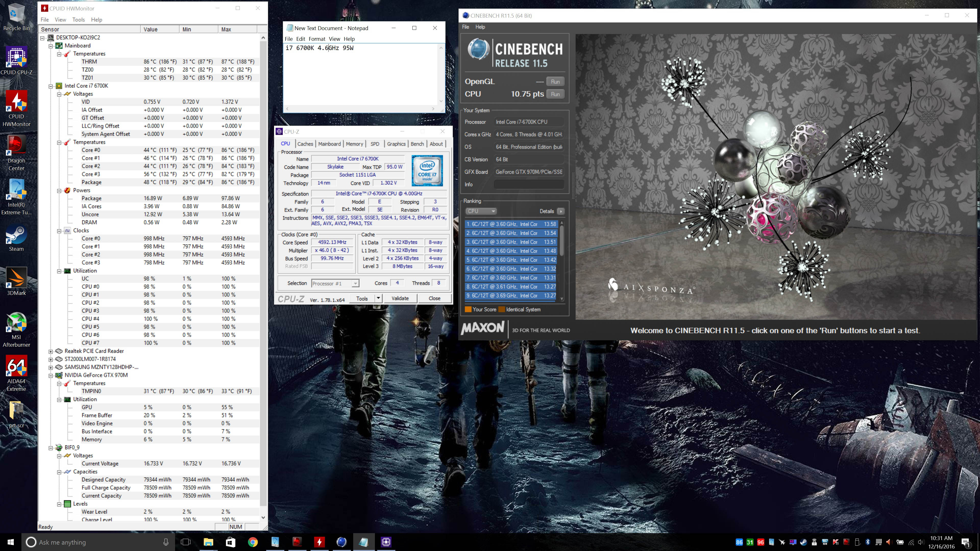The height and width of the screenshot is (551, 980).
Task: Click the Value column header in HWMonitor
Action: 160,29
